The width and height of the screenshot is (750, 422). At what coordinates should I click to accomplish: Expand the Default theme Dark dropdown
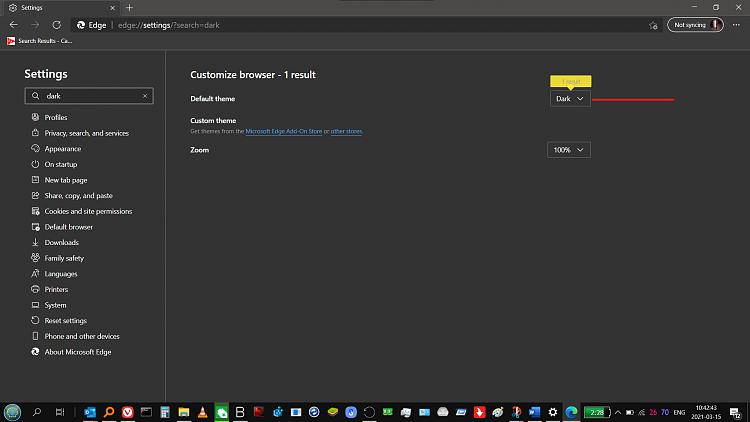(570, 99)
